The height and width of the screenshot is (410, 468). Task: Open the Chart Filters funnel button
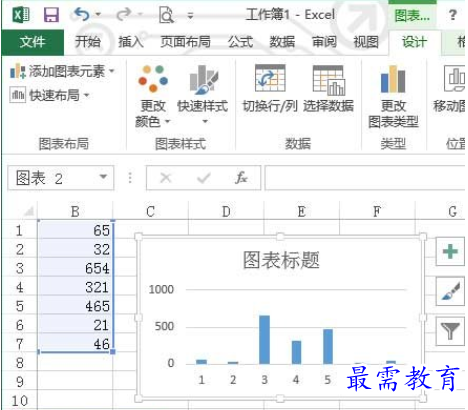tap(450, 331)
